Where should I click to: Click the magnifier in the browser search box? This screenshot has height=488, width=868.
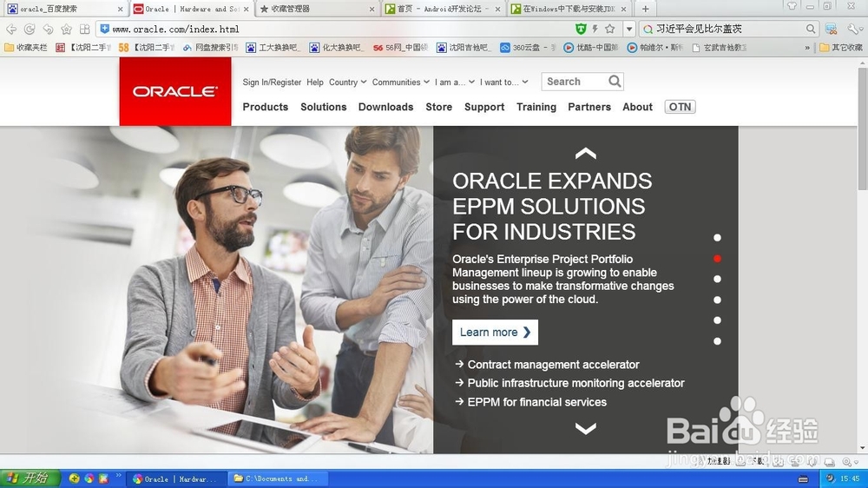[x=811, y=29]
